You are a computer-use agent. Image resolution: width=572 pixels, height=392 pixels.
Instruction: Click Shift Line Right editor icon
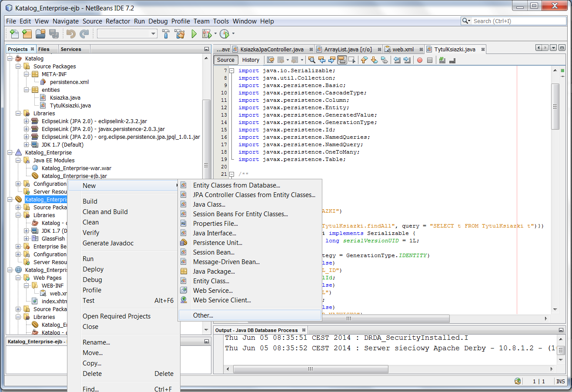407,60
